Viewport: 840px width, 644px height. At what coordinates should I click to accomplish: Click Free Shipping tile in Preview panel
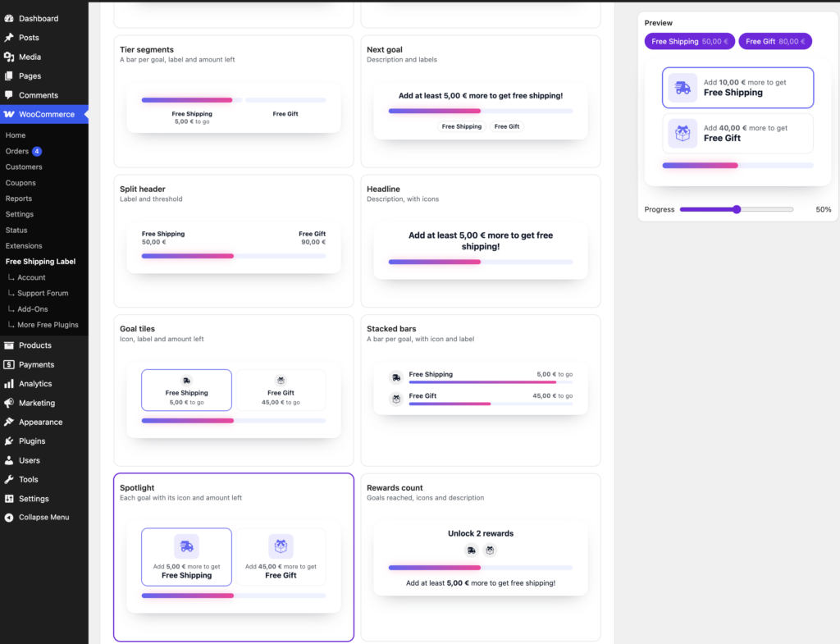pos(737,87)
